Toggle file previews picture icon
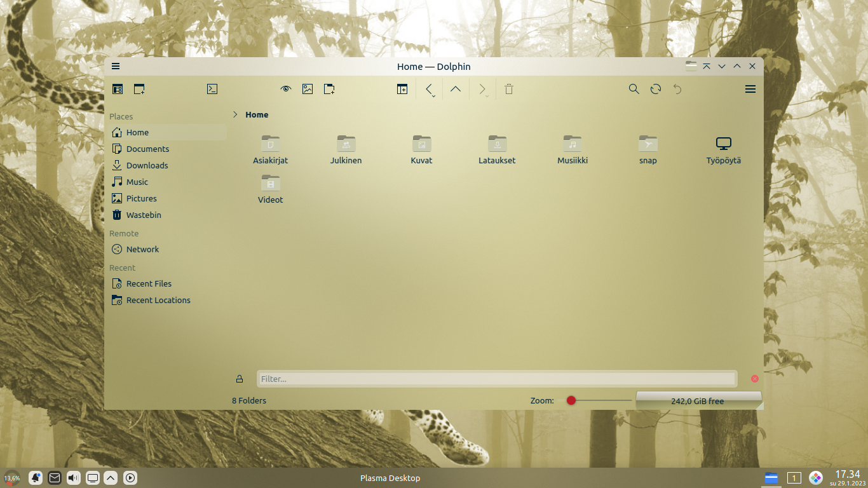 coord(308,89)
